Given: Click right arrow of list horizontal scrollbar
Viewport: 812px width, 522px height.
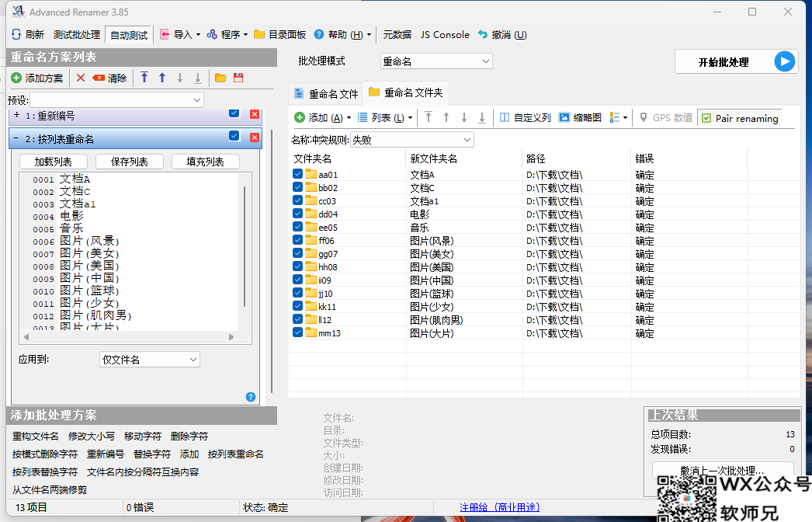Looking at the screenshot, I should click(x=231, y=337).
